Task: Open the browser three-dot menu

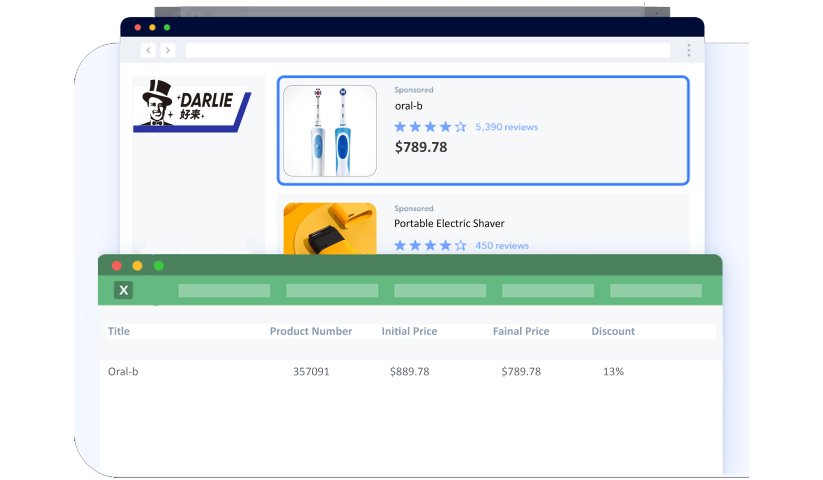Action: point(689,50)
